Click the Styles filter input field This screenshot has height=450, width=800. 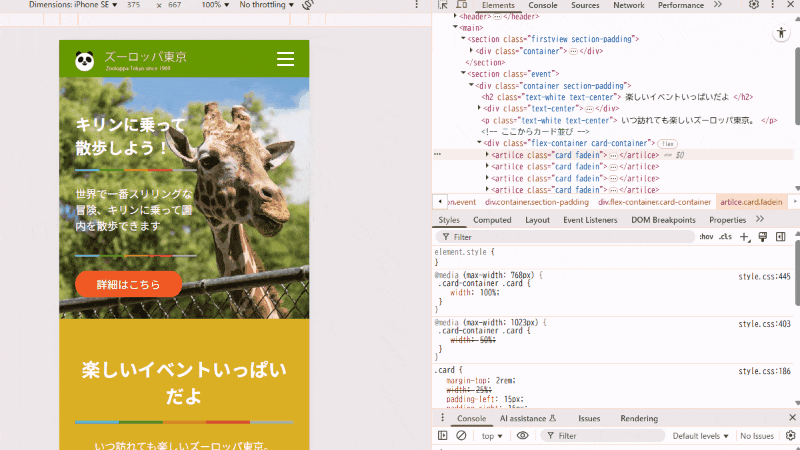tap(565, 237)
